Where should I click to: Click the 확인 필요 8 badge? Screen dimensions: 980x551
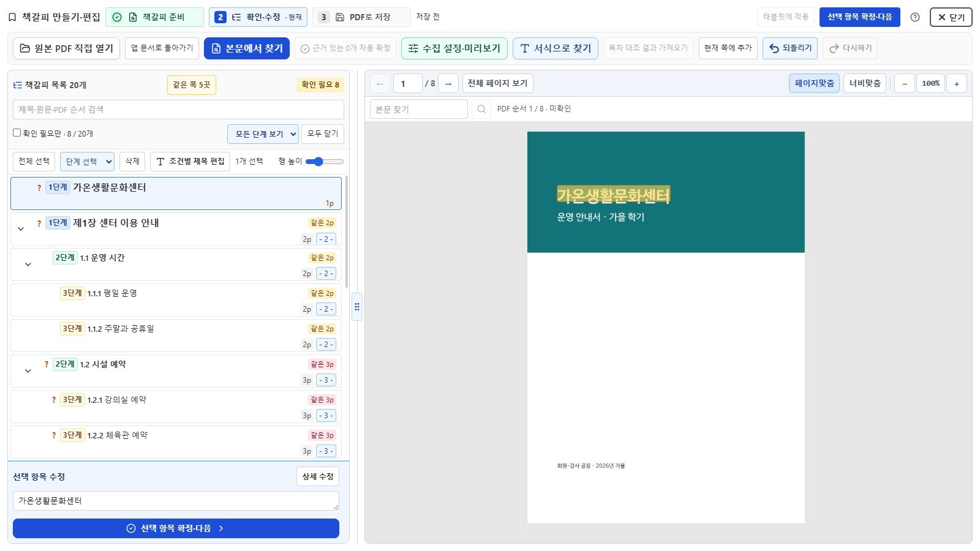[x=320, y=85]
